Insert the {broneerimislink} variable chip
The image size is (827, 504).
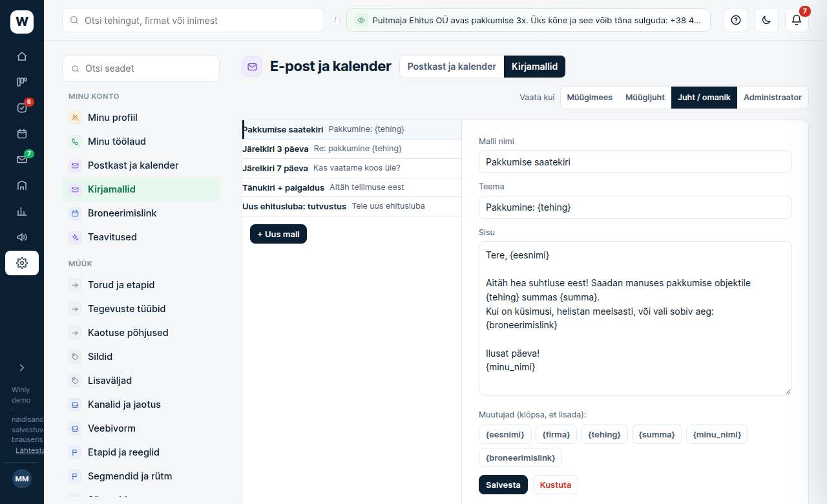point(521,457)
